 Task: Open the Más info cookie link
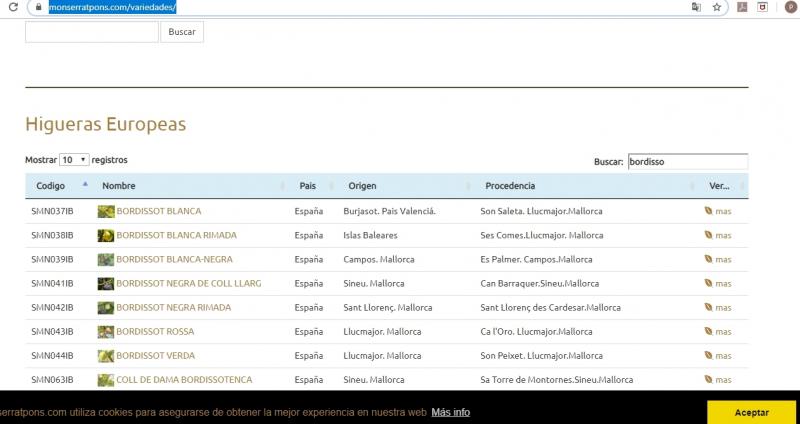(451, 412)
